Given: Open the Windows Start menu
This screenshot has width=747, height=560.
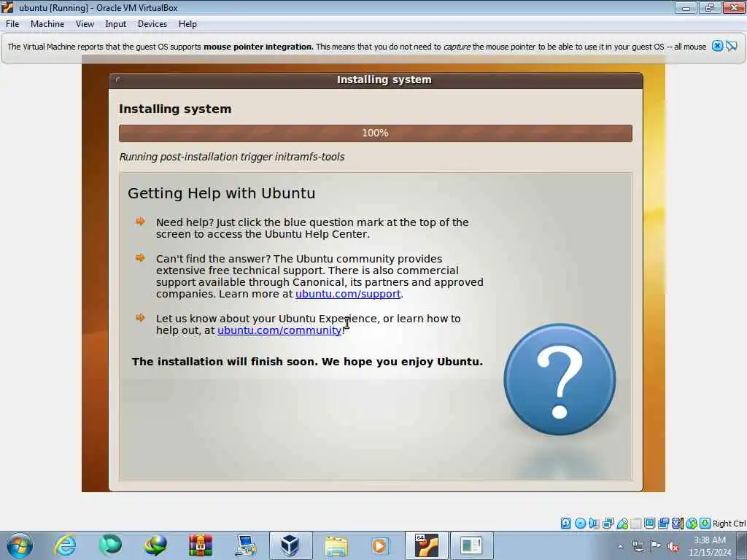Looking at the screenshot, I should pos(20,545).
